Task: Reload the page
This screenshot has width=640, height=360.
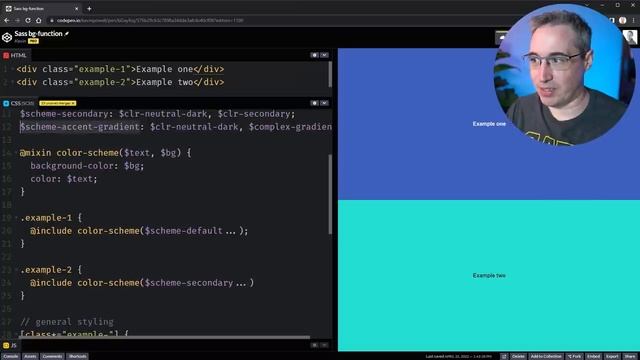Action: coord(28,20)
